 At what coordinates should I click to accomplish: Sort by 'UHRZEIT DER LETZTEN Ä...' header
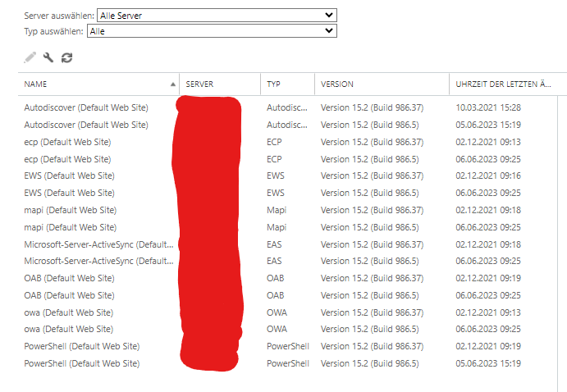tap(508, 84)
